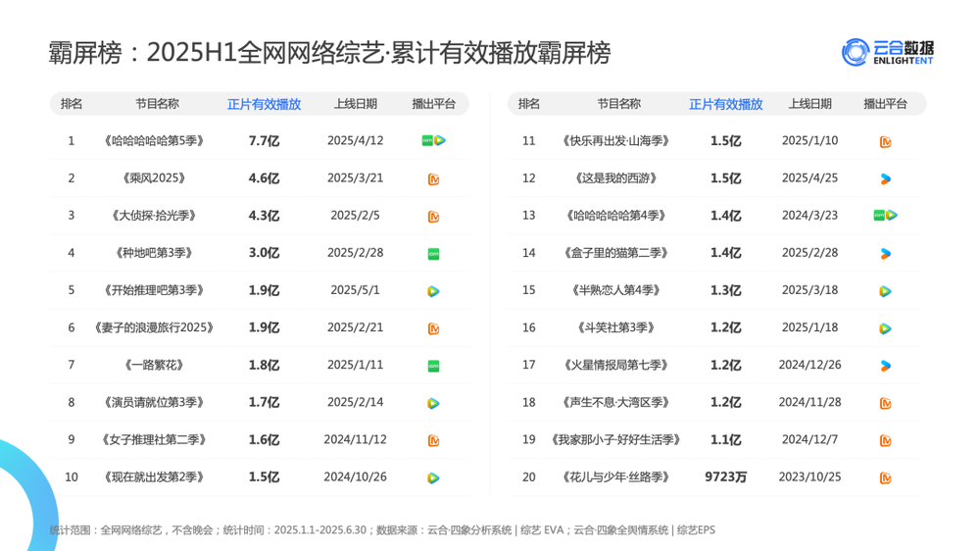Click the 播出平台 header in left table

433,104
